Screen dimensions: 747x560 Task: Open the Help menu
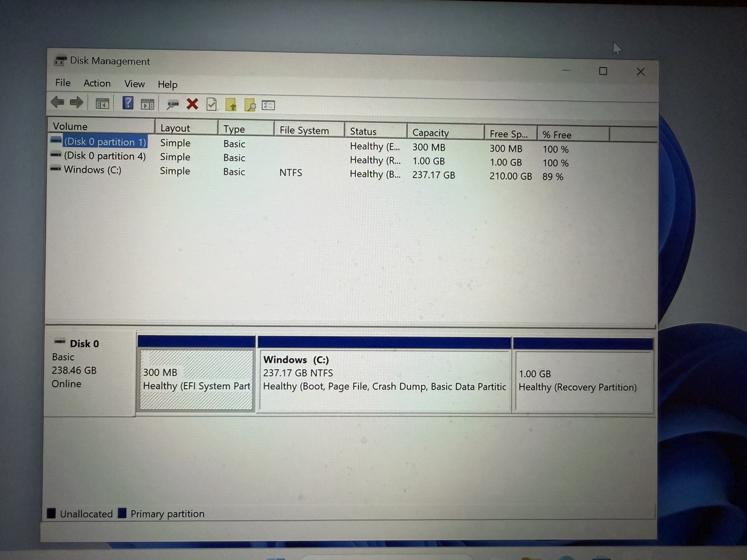tap(168, 84)
